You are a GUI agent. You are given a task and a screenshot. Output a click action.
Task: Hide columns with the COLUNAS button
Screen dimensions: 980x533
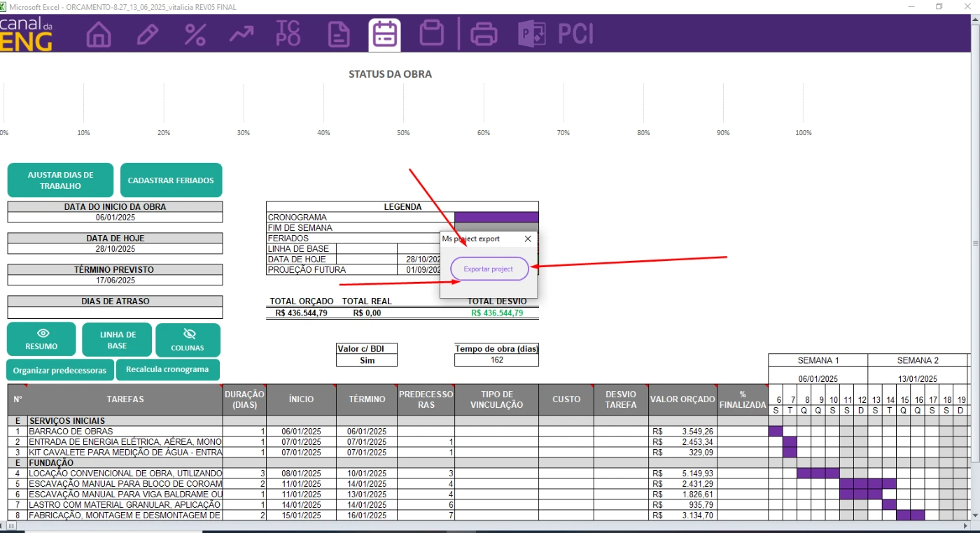(188, 340)
